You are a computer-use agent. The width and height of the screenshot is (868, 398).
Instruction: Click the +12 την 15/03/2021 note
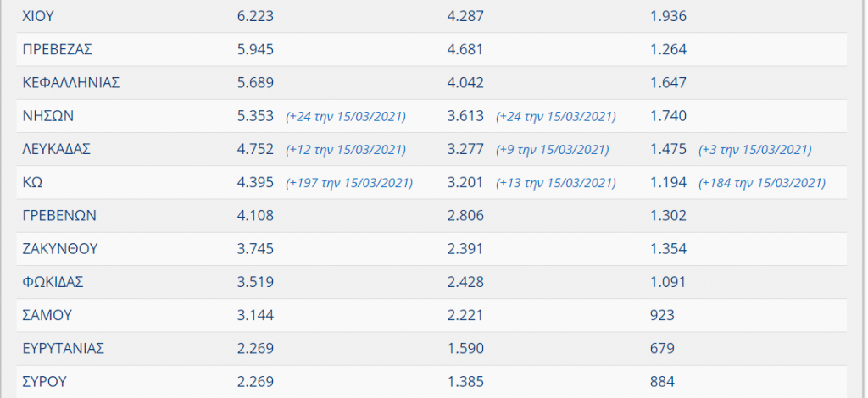pyautogui.click(x=346, y=150)
